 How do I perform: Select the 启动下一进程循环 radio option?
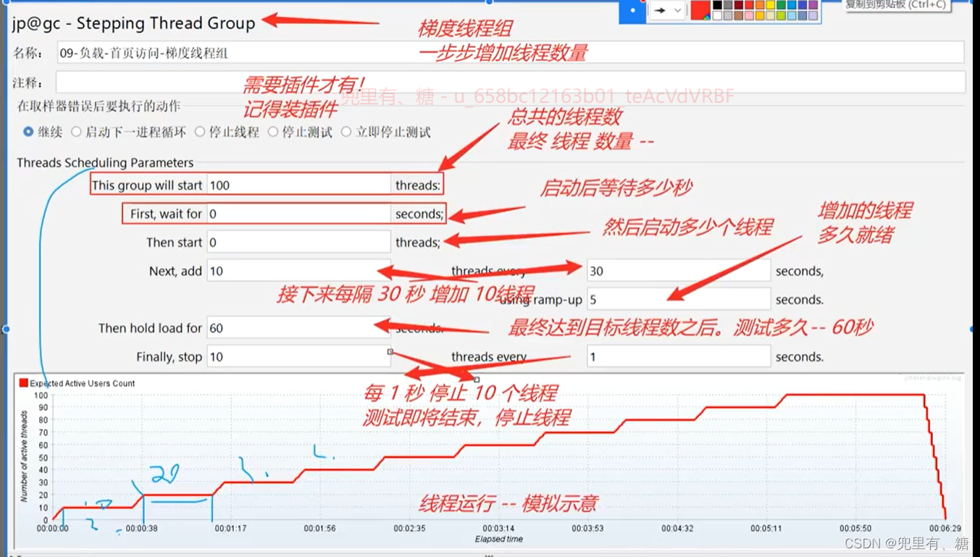pos(76,132)
